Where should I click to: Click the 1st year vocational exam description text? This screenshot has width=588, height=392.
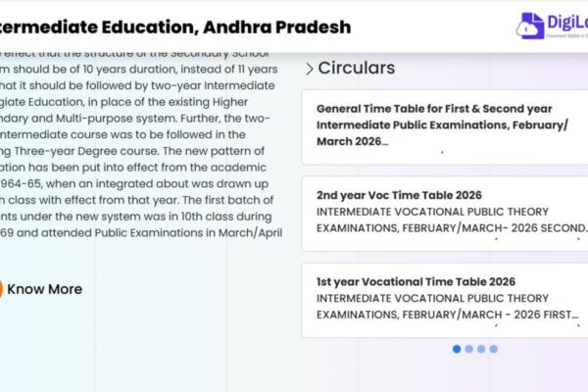(x=447, y=306)
